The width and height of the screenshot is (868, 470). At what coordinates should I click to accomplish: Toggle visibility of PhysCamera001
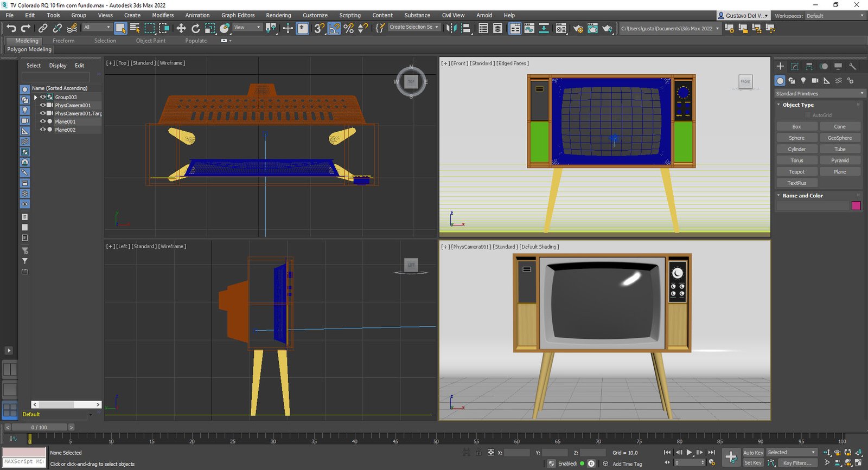pos(43,105)
